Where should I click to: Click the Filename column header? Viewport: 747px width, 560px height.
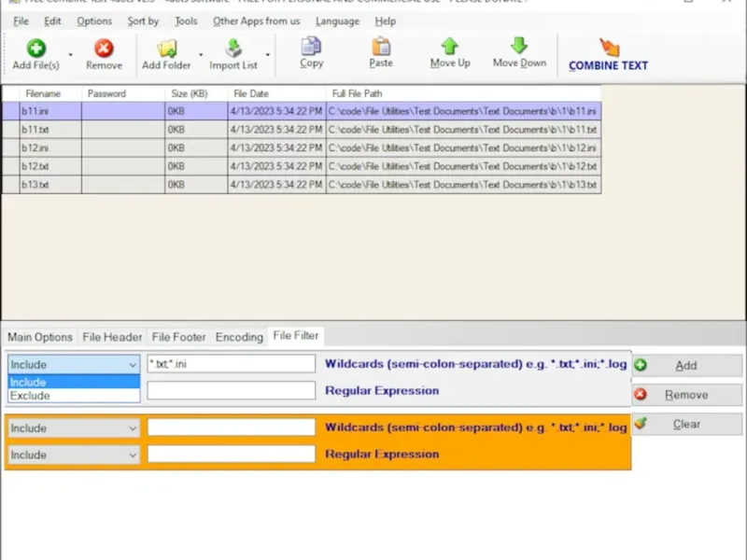point(50,94)
